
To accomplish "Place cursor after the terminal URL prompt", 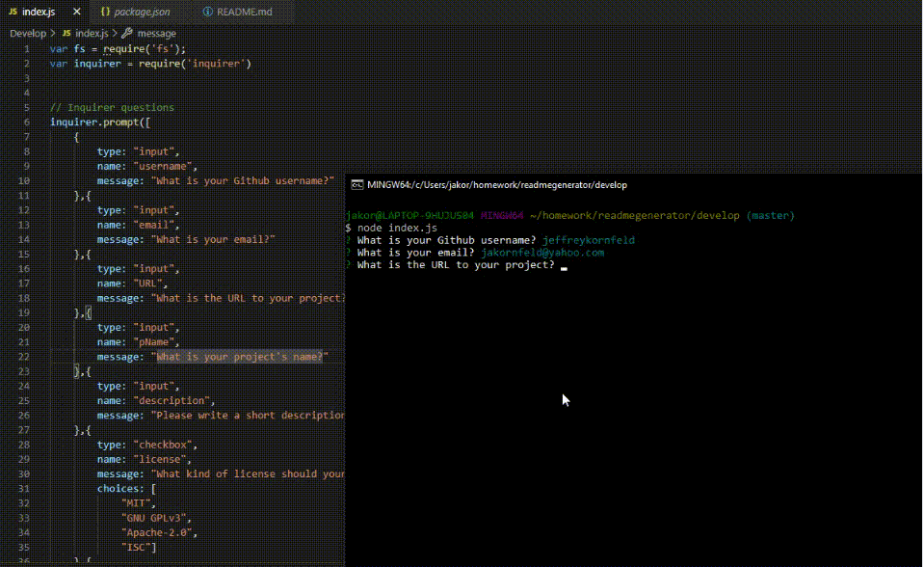I will tap(564, 266).
